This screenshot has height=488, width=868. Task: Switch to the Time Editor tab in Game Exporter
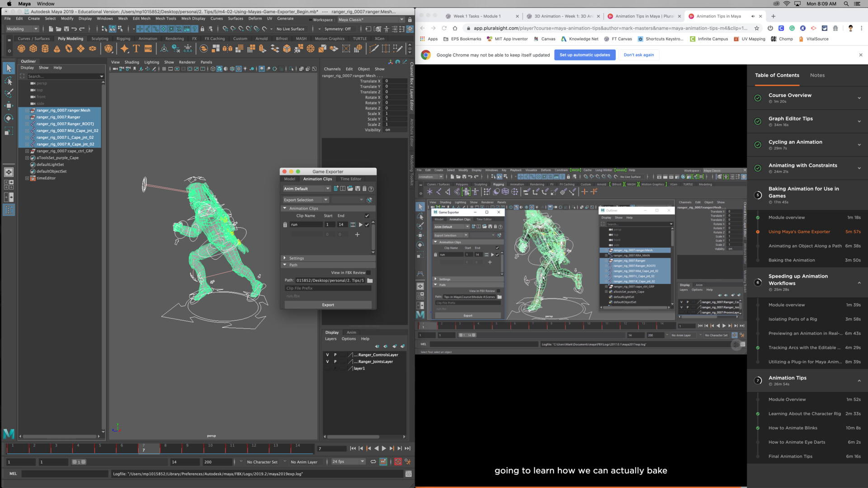pyautogui.click(x=351, y=179)
